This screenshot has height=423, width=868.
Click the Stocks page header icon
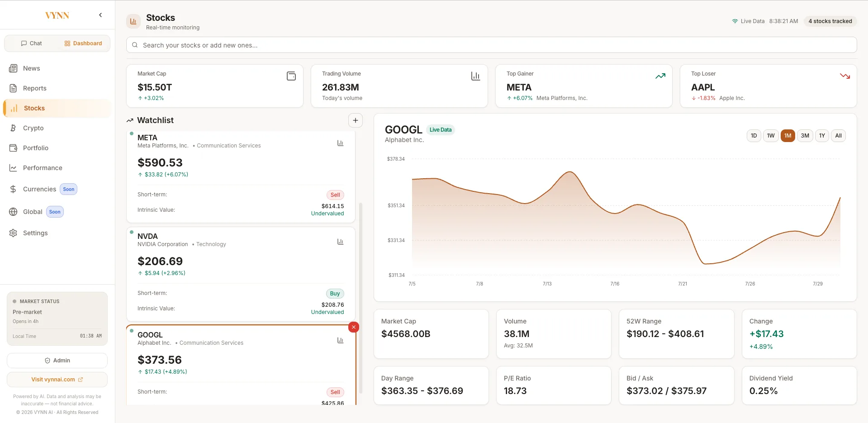[x=133, y=21]
